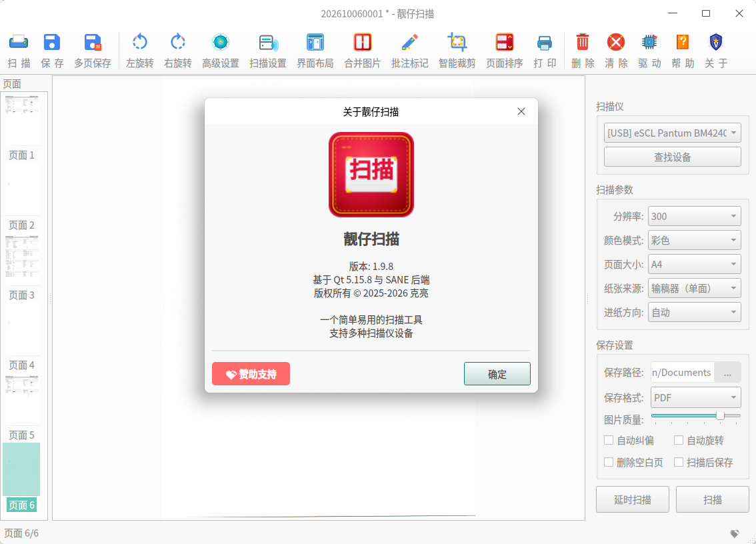This screenshot has width=756, height=544.
Task: Click the 查找设备 find device button
Action: pos(673,157)
